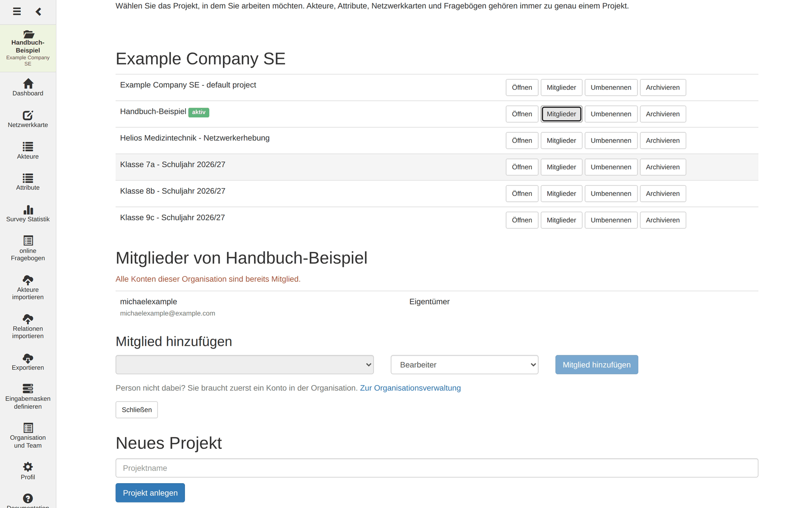Focus the Projektname input field
The height and width of the screenshot is (508, 812).
(437, 468)
